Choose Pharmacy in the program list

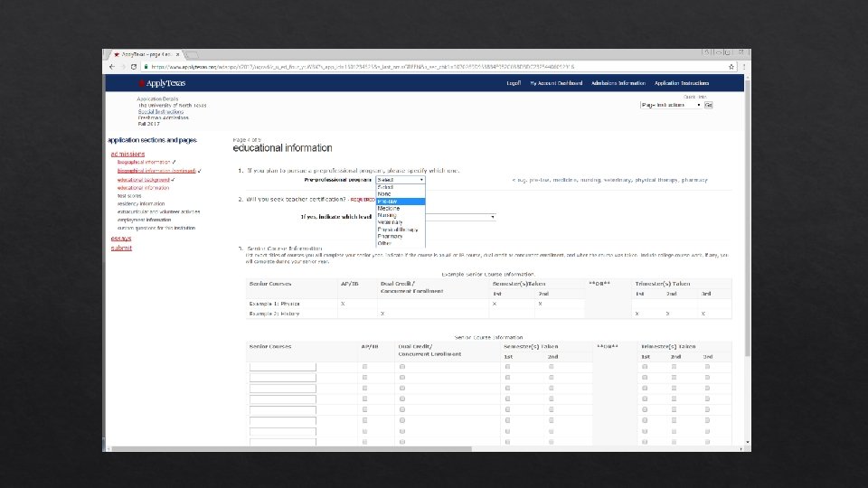(x=401, y=236)
